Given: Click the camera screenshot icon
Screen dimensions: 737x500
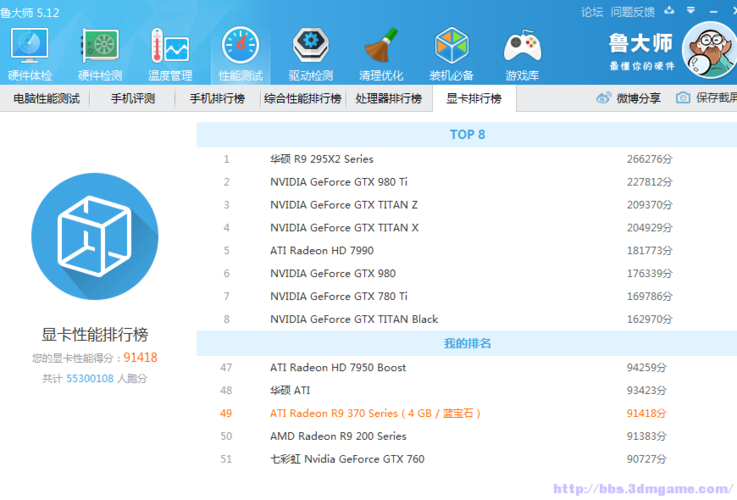Looking at the screenshot, I should (683, 98).
